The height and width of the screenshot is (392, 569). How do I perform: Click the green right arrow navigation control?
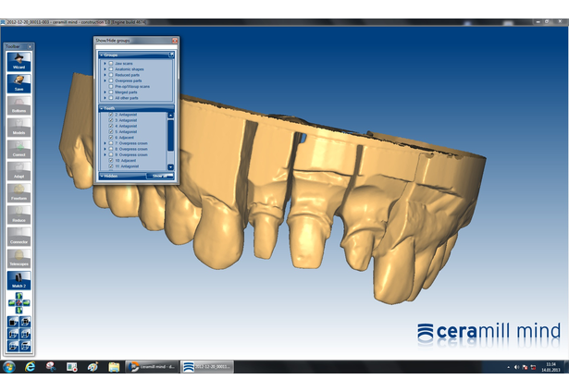(26, 303)
